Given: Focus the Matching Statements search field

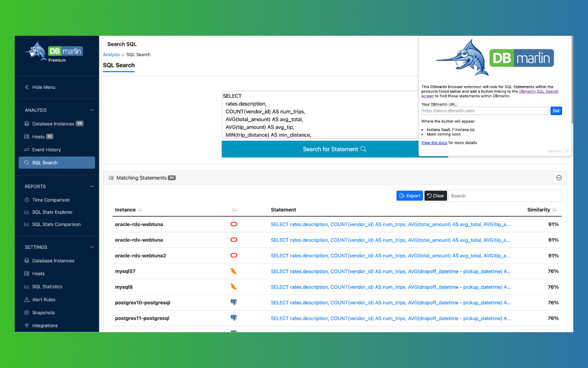Looking at the screenshot, I should click(x=505, y=195).
